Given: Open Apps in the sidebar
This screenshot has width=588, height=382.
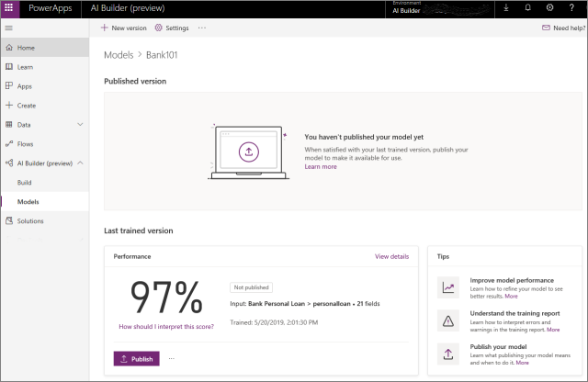Looking at the screenshot, I should 45,86.
